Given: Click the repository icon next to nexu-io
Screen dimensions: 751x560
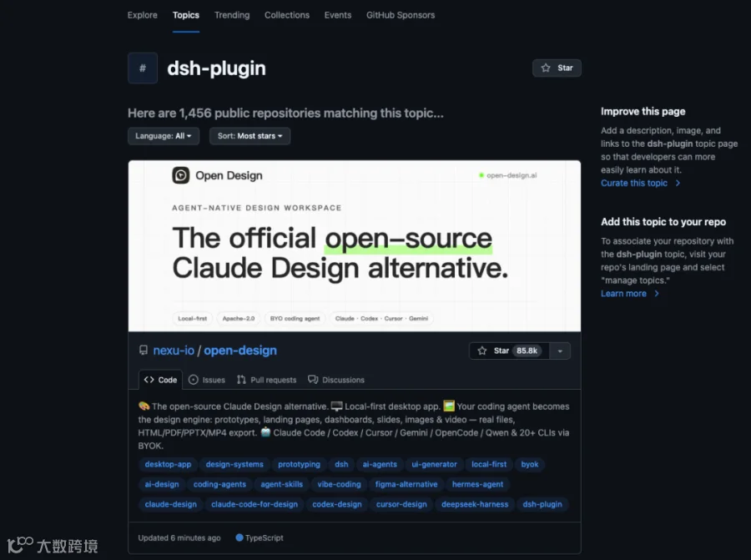Looking at the screenshot, I should [x=144, y=351].
